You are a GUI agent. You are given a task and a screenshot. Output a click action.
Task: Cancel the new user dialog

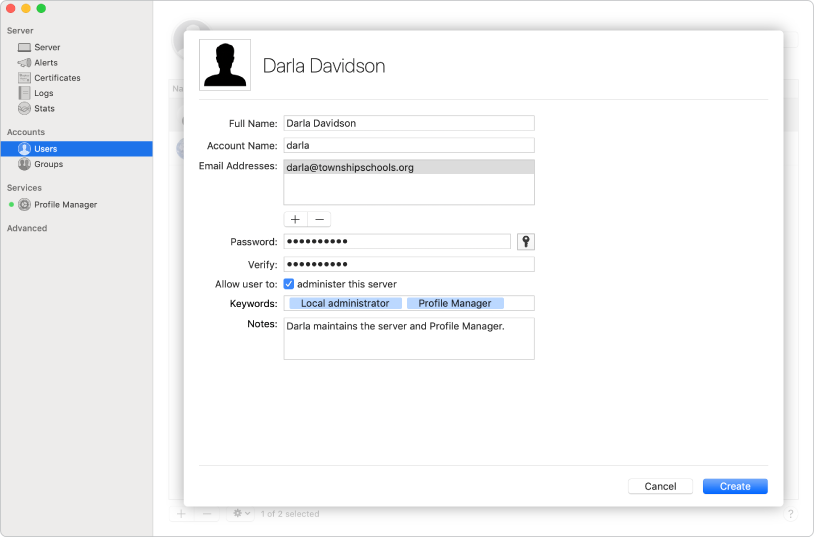click(660, 486)
